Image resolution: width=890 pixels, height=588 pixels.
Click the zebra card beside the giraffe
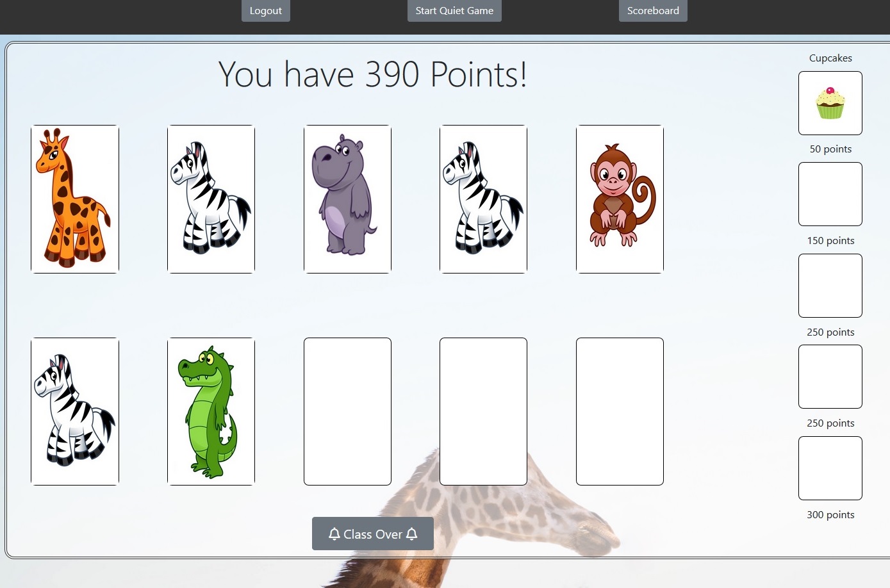click(x=211, y=199)
